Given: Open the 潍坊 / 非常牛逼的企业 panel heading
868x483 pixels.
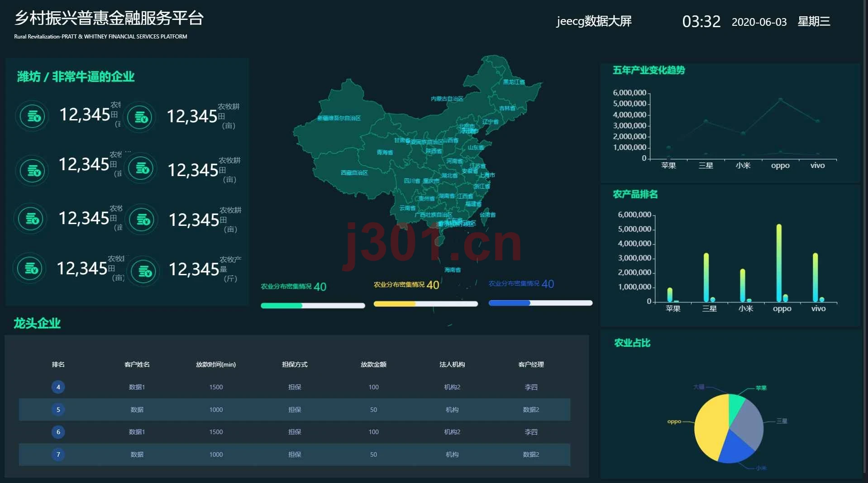Looking at the screenshot, I should (x=76, y=77).
